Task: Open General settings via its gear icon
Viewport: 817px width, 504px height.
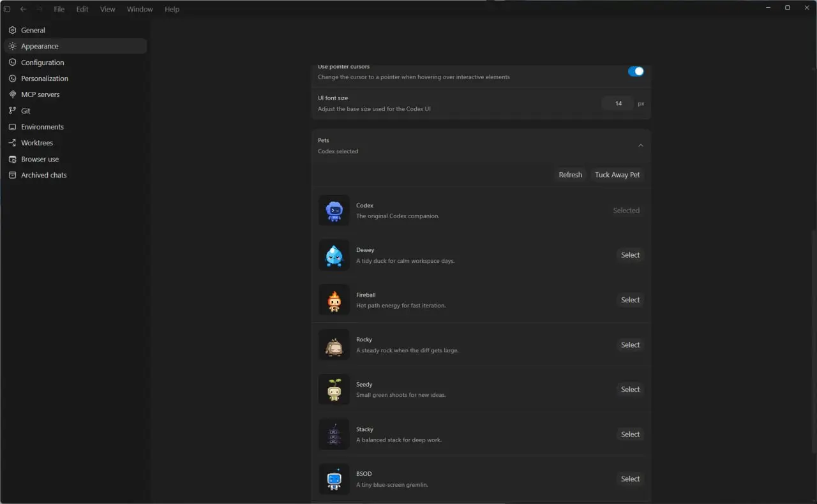Action: click(12, 30)
